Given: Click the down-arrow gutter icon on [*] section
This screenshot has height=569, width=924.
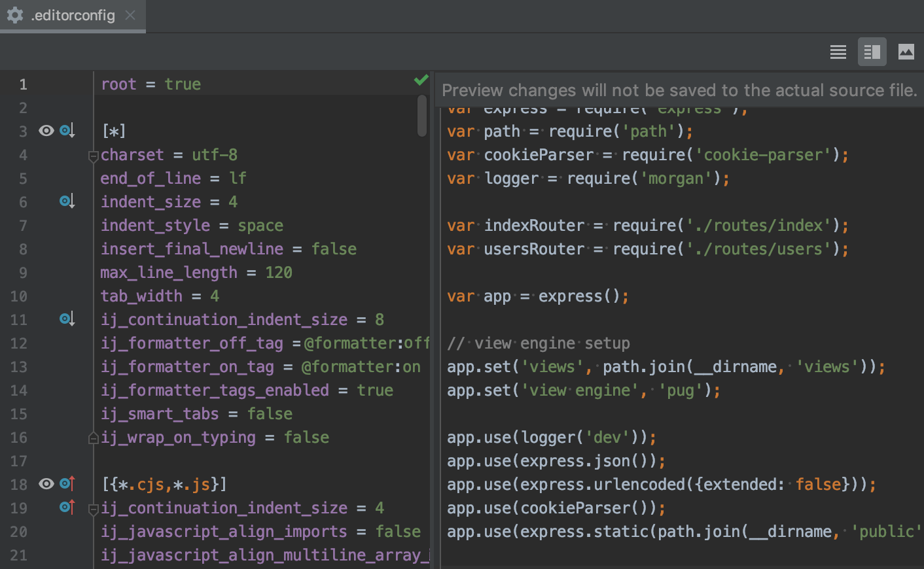Looking at the screenshot, I should (66, 131).
